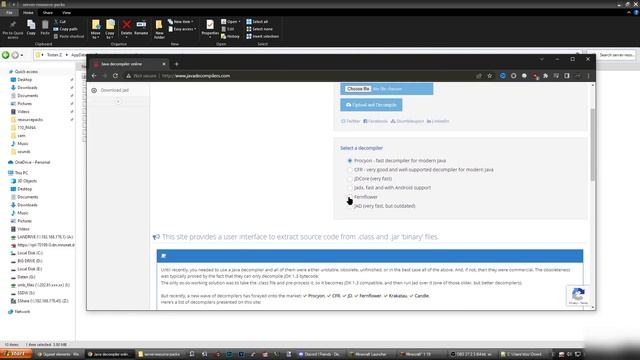
Task: Open the browser three-dot menu
Action: tap(588, 76)
